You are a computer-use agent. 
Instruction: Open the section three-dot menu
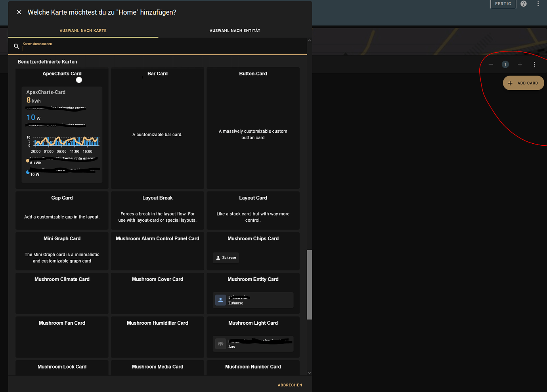click(534, 65)
